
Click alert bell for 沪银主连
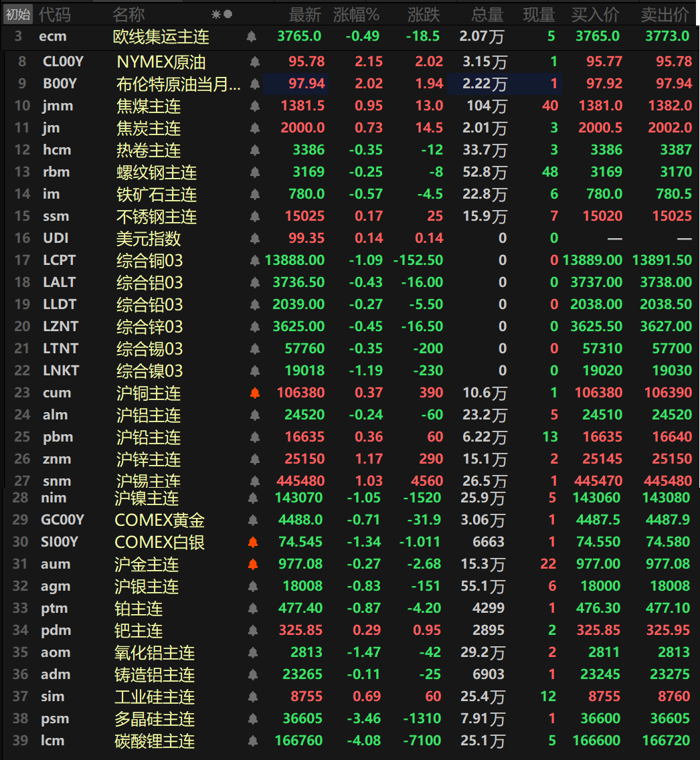(253, 587)
